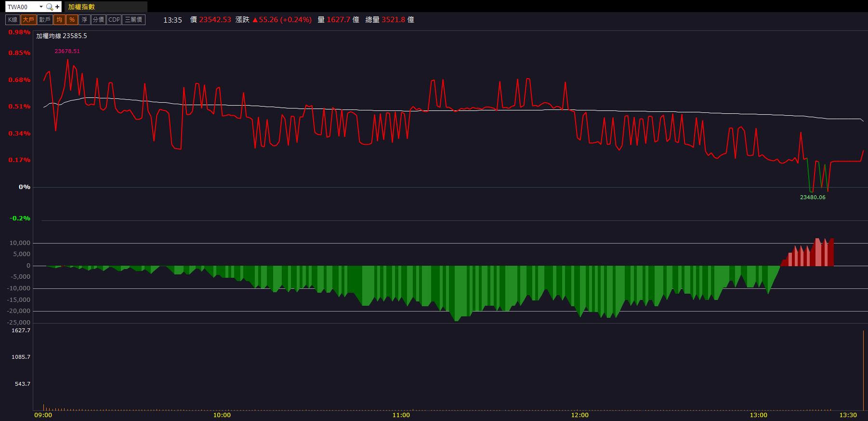The height and width of the screenshot is (421, 868).
Task: Click the 分價 price distribution button
Action: click(98, 20)
